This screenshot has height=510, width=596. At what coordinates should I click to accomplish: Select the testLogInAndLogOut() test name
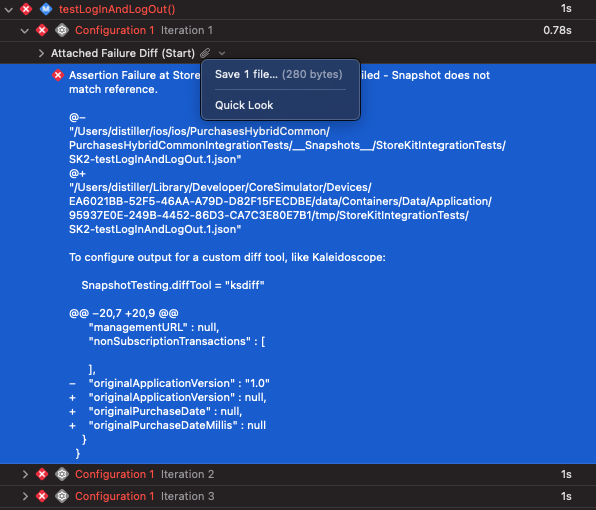[117, 9]
